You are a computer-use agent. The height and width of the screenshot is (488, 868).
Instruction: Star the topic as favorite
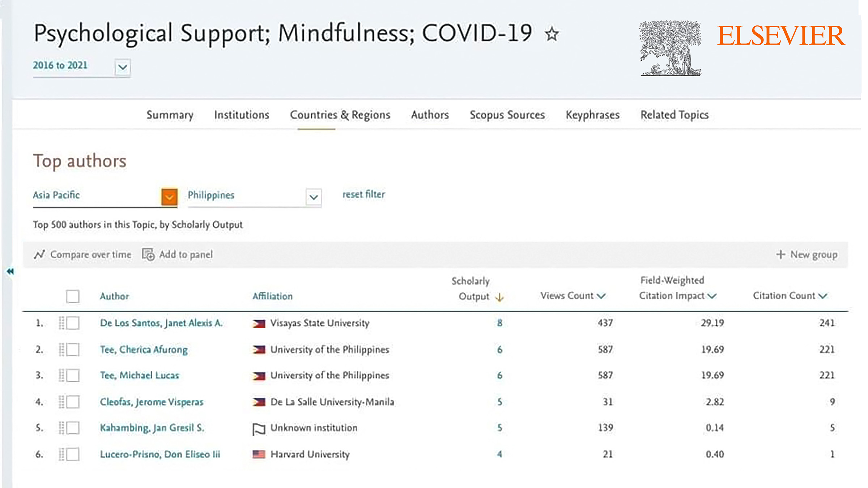[552, 34]
